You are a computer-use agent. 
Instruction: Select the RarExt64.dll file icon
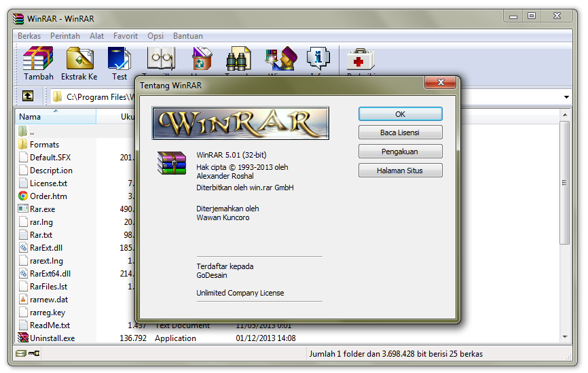coord(23,274)
